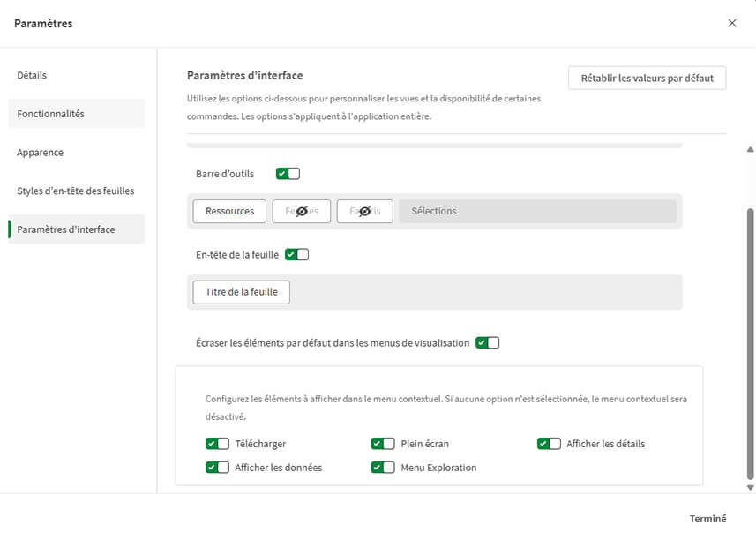The image size is (756, 540).
Task: Switch to the Apparence section
Action: coord(40,152)
